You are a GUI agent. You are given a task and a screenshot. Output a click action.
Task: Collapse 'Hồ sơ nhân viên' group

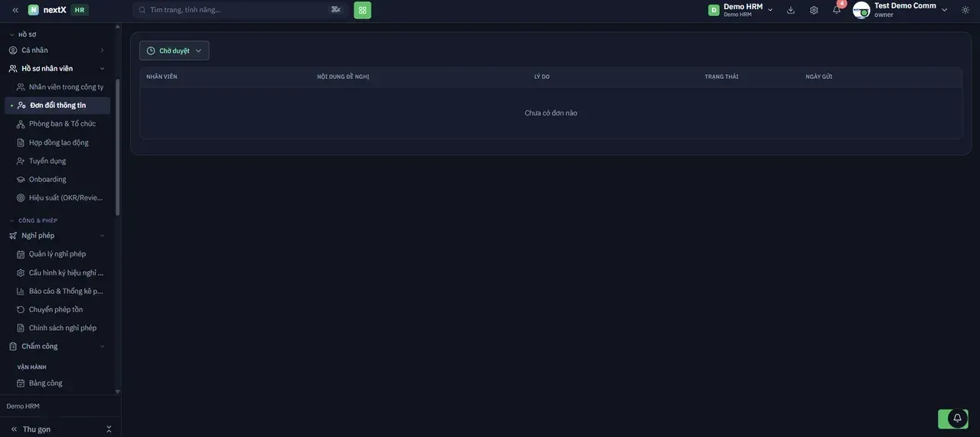coord(57,68)
